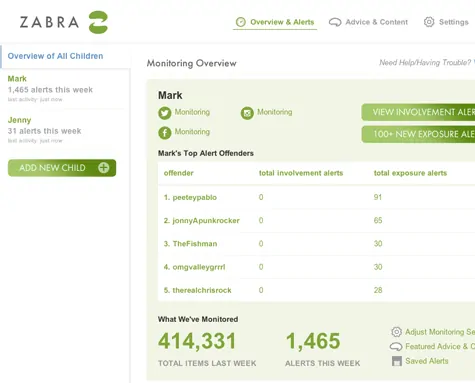Click the Mark heading in overview card
The height and width of the screenshot is (383, 475).
tap(170, 95)
